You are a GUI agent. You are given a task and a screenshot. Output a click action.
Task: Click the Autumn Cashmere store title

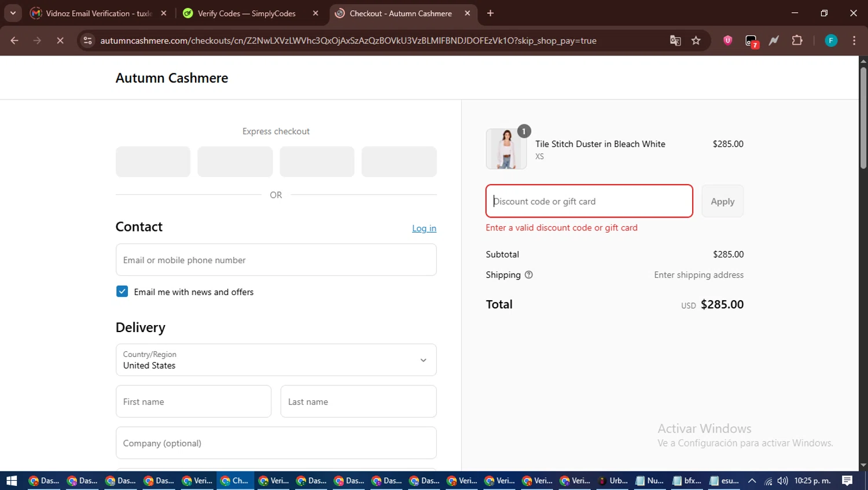pos(172,78)
